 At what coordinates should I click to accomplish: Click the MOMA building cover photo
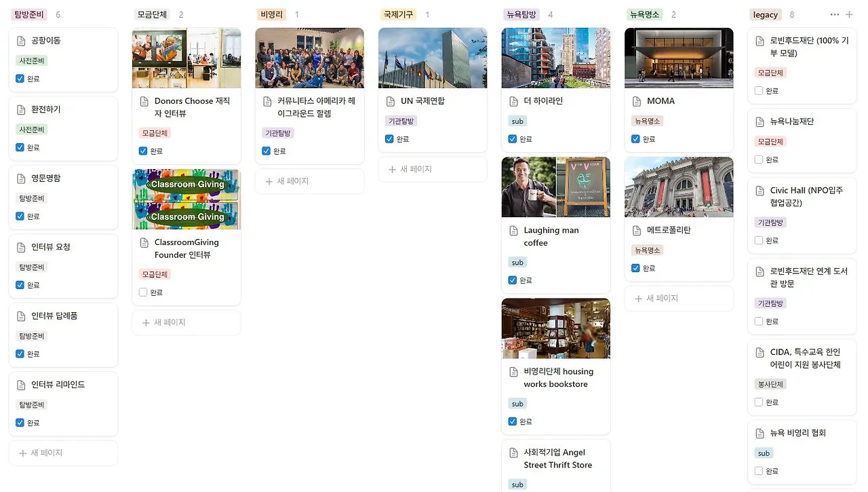pos(679,58)
